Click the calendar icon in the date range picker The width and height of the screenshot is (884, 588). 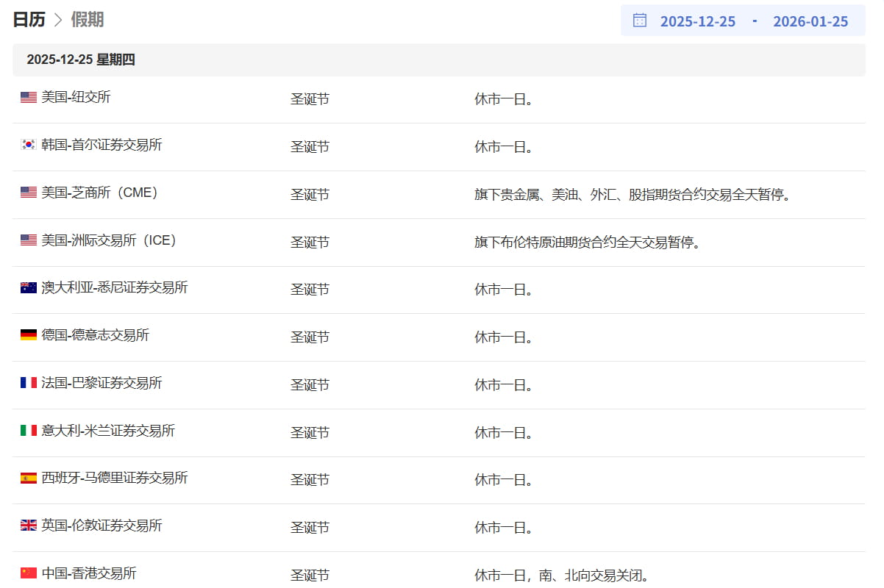tap(640, 21)
